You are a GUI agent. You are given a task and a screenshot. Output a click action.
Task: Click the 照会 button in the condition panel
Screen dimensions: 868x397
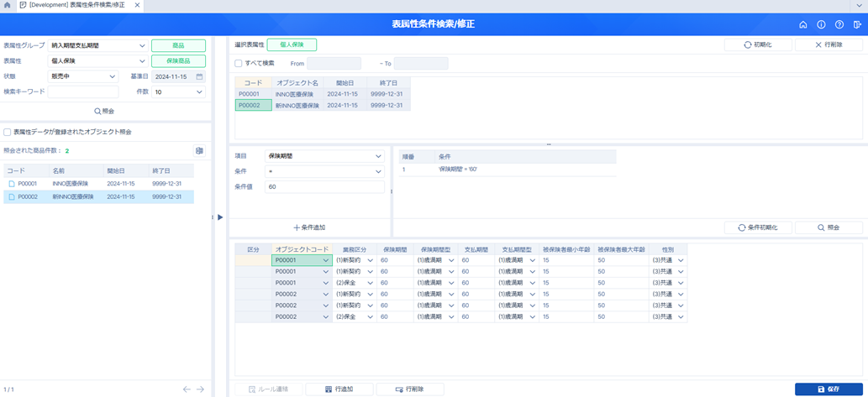click(x=829, y=227)
